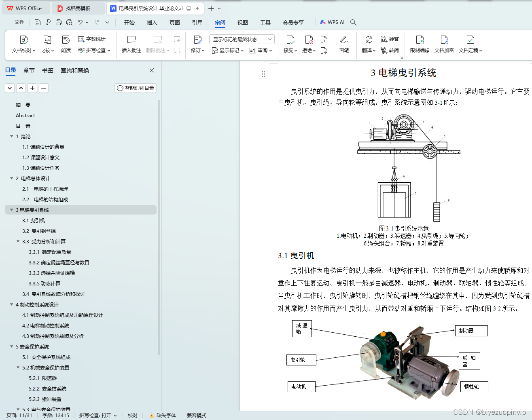Viewport: 532px width, 420px height.
Task: Click 字数: 13415 in status bar
Action: [x=56, y=416]
